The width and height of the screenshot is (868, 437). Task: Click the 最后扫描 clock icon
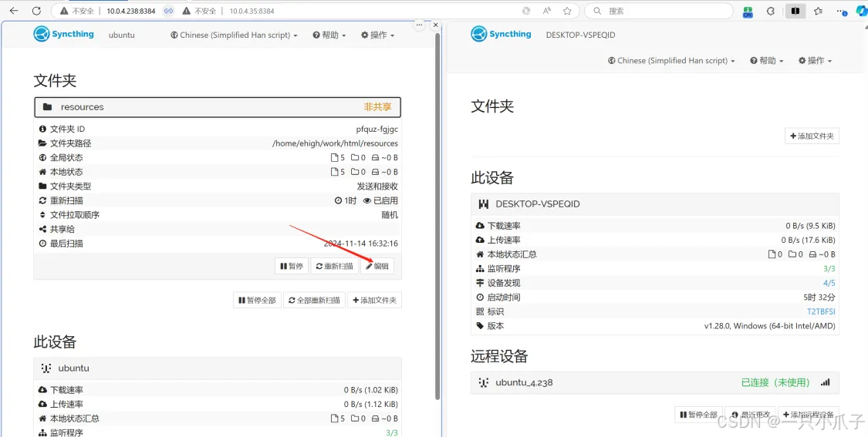[42, 244]
